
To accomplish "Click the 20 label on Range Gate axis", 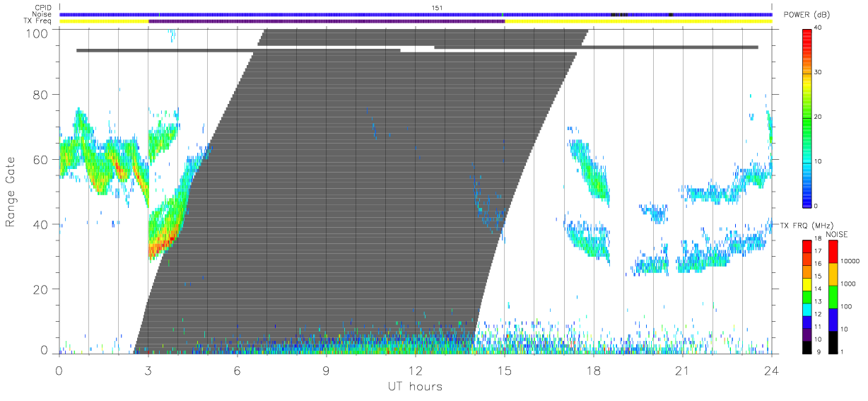I will tap(42, 289).
